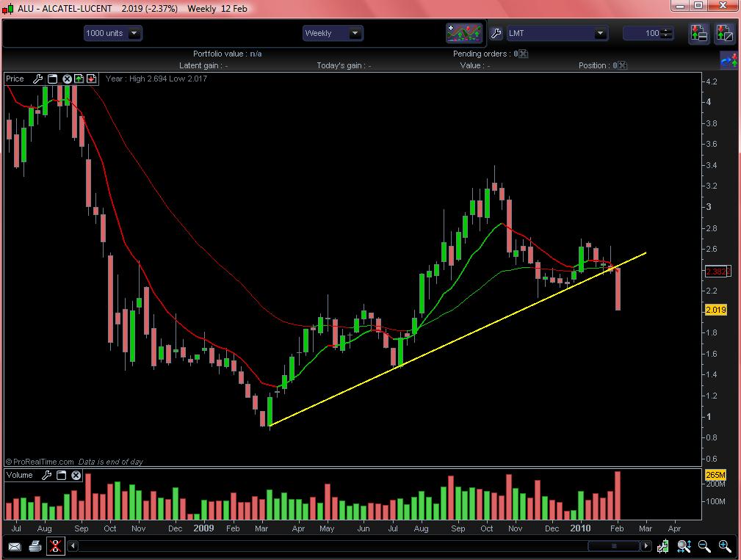Click the candlestick chart style icon

[663, 546]
